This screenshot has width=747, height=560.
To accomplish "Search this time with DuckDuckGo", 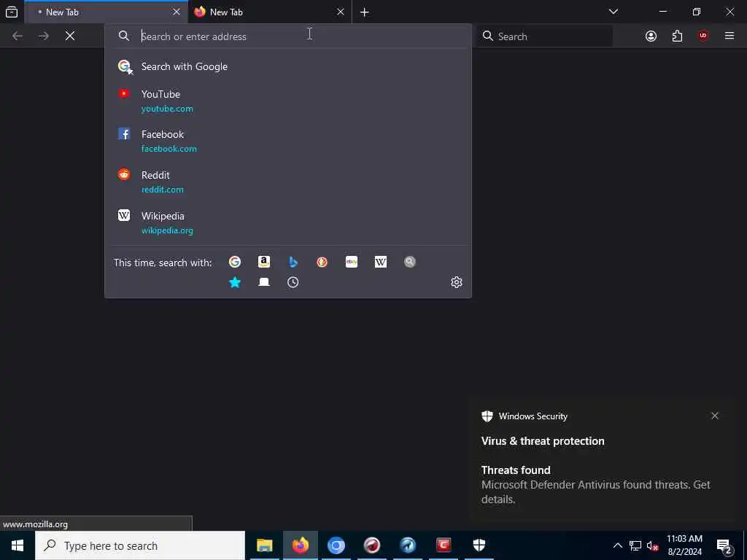I will (x=322, y=262).
